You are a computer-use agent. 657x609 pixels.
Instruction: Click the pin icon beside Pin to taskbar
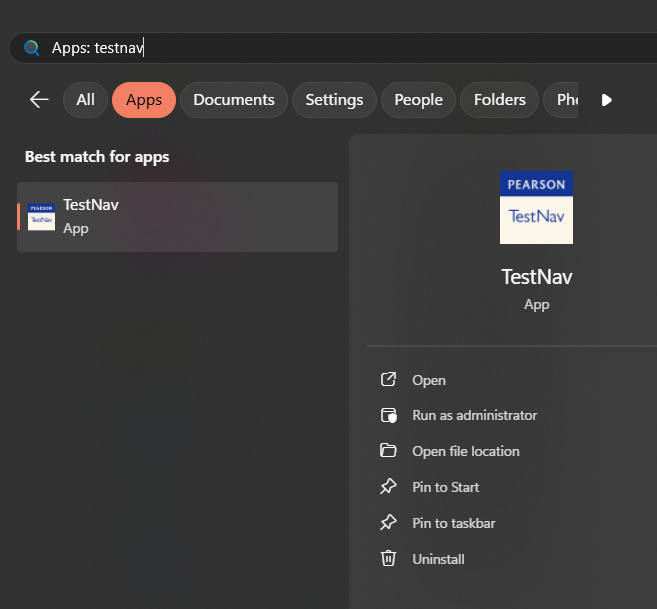point(388,523)
